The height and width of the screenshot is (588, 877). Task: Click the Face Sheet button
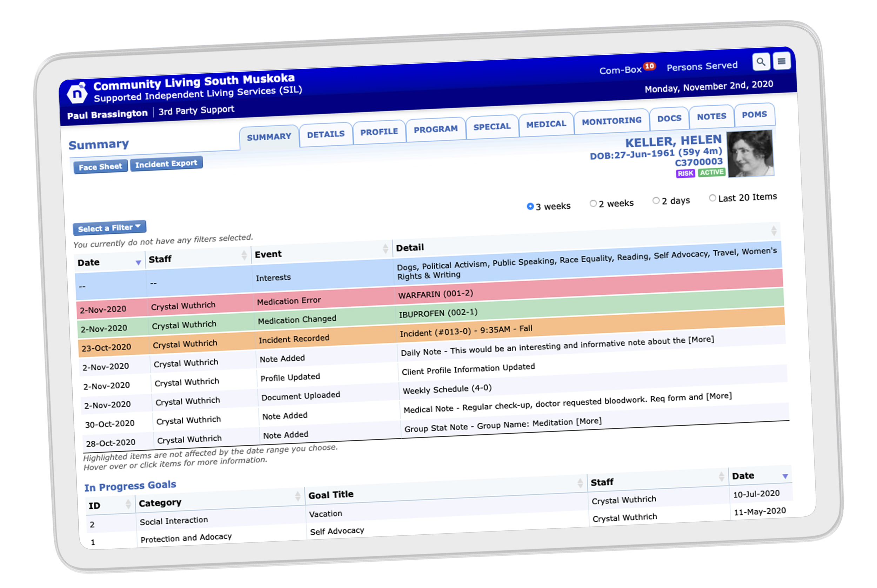[x=100, y=167]
